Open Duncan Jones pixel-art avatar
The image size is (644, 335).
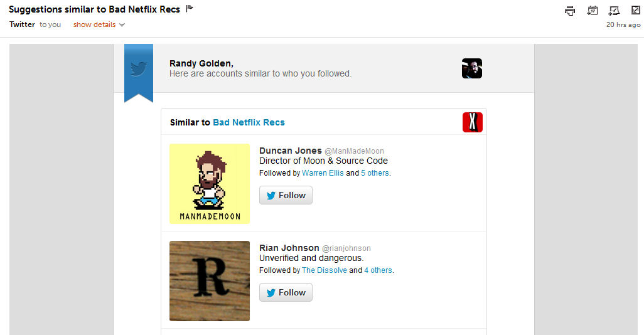click(210, 184)
